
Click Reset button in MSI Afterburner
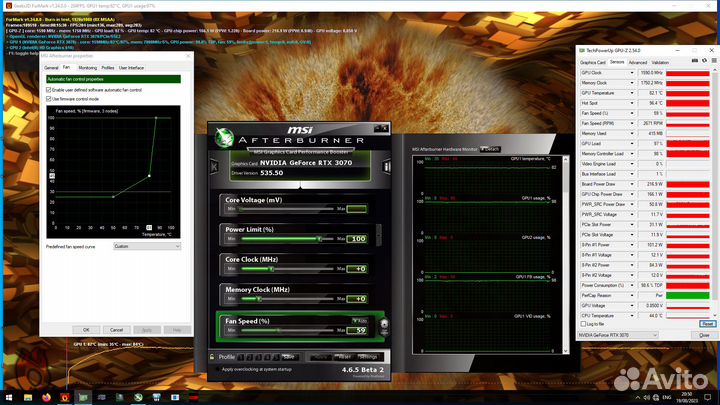[344, 357]
